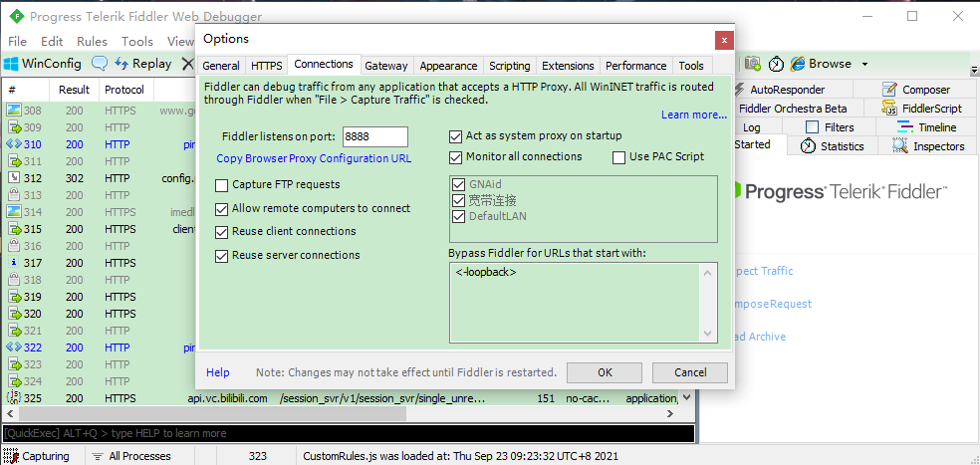Screen dimensions: 980x465
Task: Click the lock icon of session 318
Action: tap(14, 280)
